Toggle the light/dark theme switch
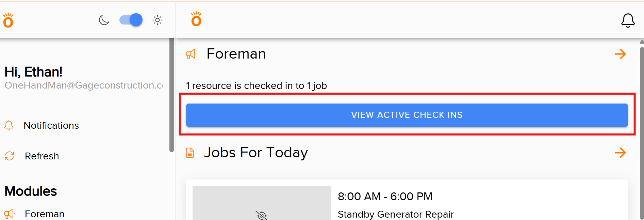The width and height of the screenshot is (644, 220). click(x=131, y=20)
